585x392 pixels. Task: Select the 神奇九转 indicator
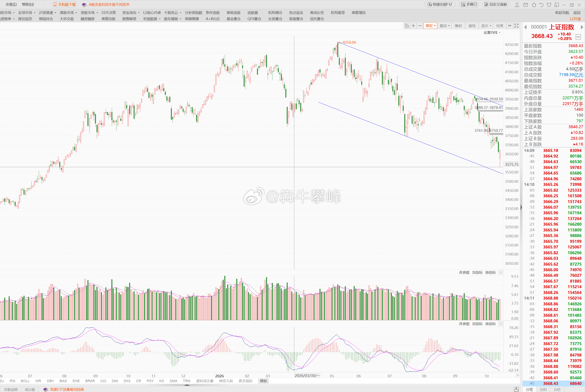(x=226, y=381)
